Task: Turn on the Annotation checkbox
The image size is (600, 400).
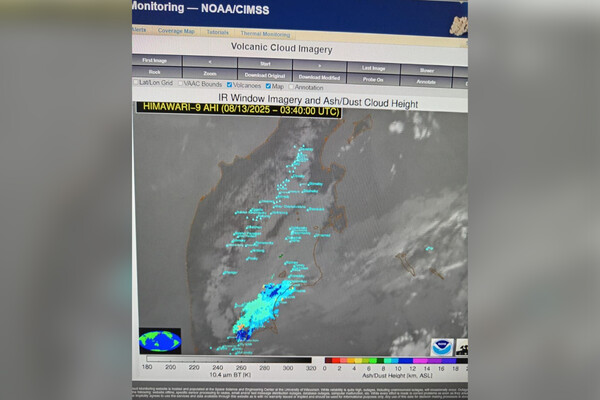Action: (x=292, y=87)
